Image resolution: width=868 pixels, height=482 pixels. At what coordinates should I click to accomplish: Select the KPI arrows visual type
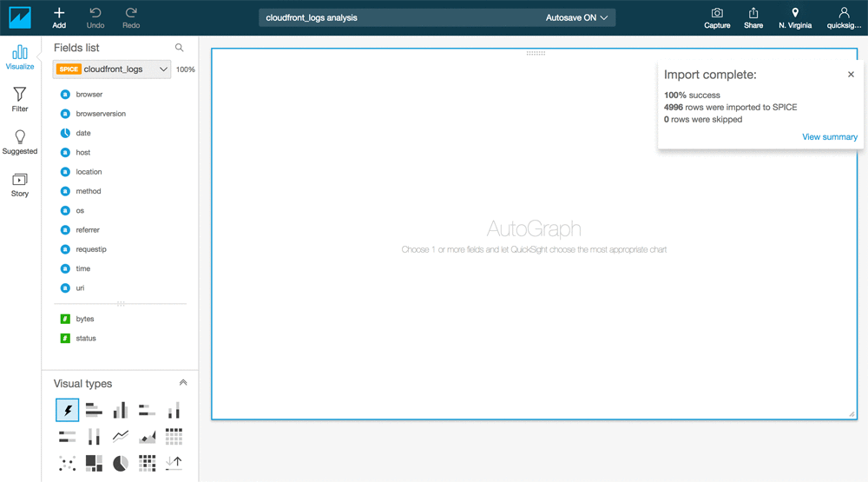point(174,463)
